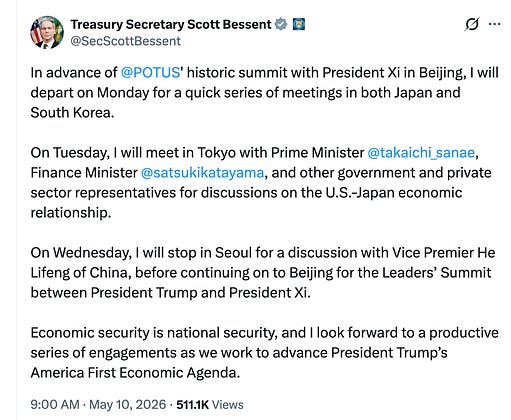Open the Grok explain-post slashed circle icon
511x420 pixels.
pyautogui.click(x=472, y=24)
